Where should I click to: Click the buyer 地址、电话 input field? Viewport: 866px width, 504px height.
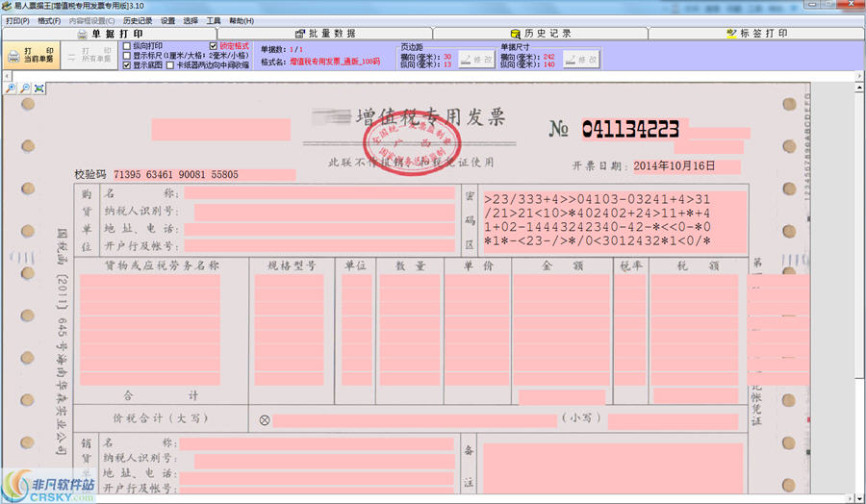click(x=319, y=229)
